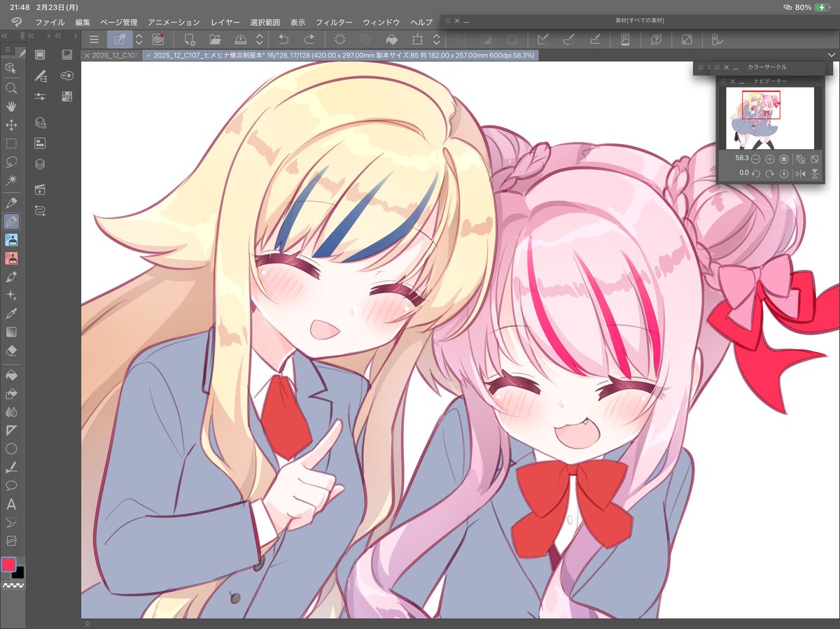Open the フィルター (Filter) menu

click(334, 22)
